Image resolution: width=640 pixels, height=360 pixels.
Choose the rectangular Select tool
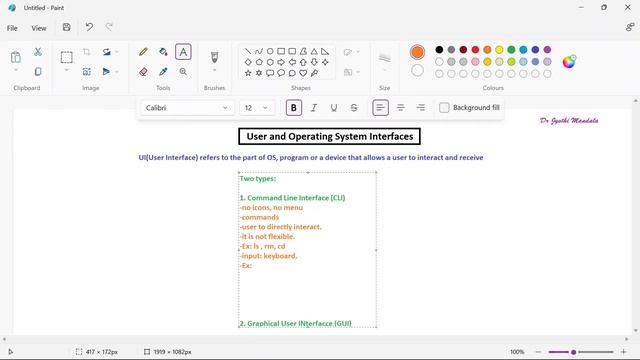pos(67,57)
